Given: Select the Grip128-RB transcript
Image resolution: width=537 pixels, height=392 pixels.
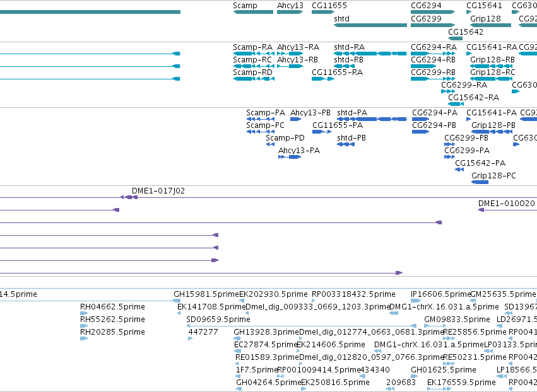Looking at the screenshot, I should point(492,66).
